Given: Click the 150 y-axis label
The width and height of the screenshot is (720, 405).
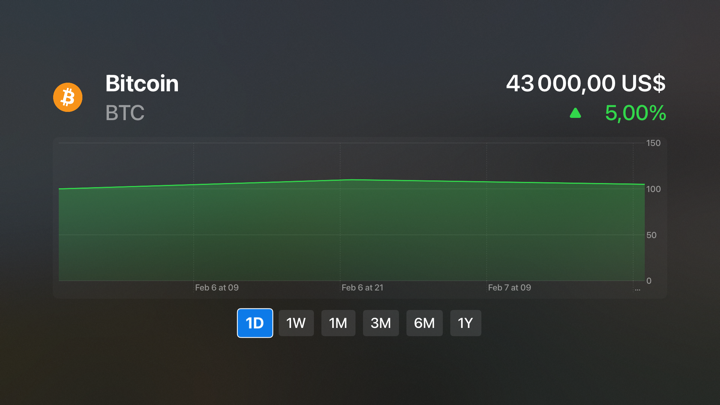Looking at the screenshot, I should coord(653,143).
